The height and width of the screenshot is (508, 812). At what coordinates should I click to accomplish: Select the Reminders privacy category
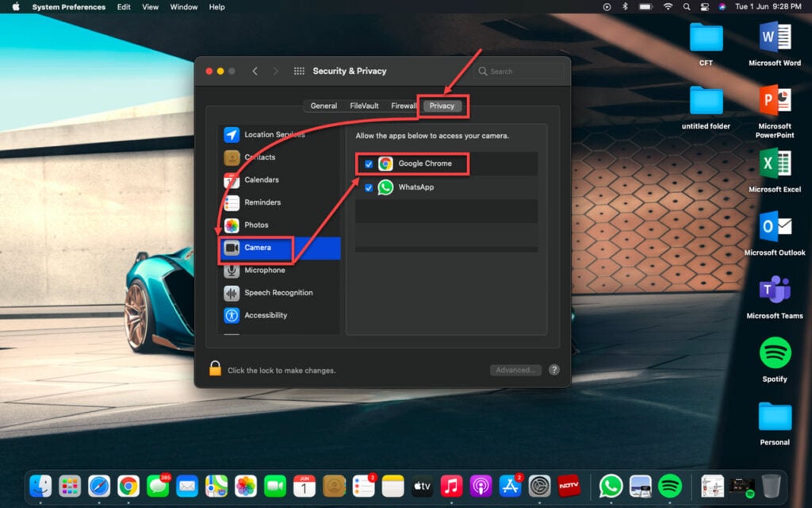(x=280, y=202)
